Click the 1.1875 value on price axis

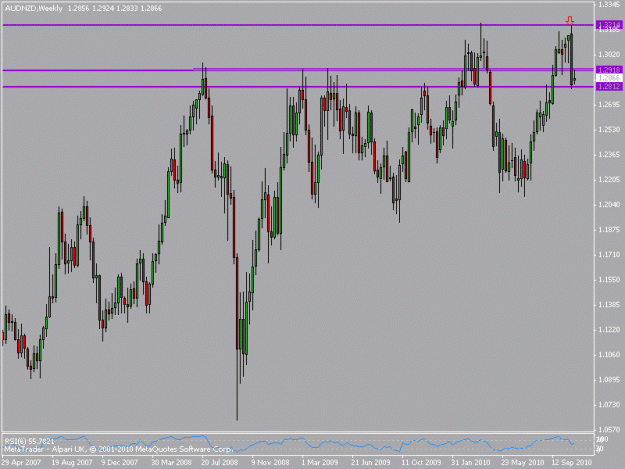(609, 230)
